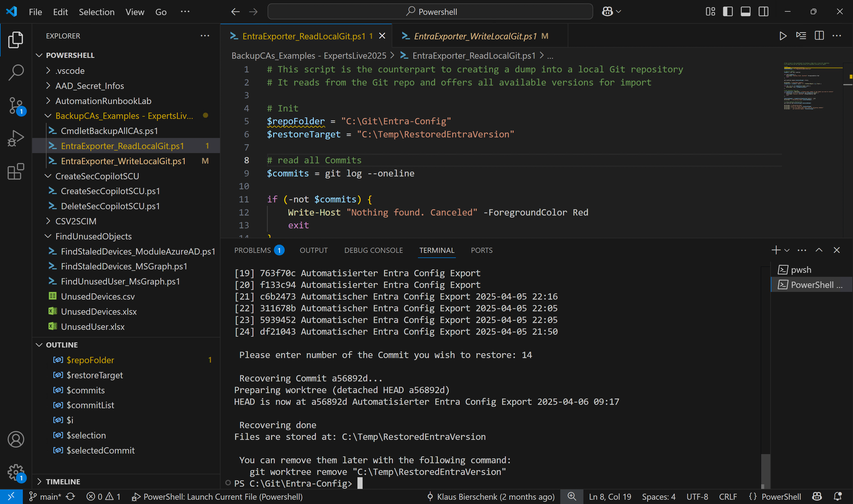853x504 pixels.
Task: Switch to the PROBLEMS panel tab
Action: (259, 250)
